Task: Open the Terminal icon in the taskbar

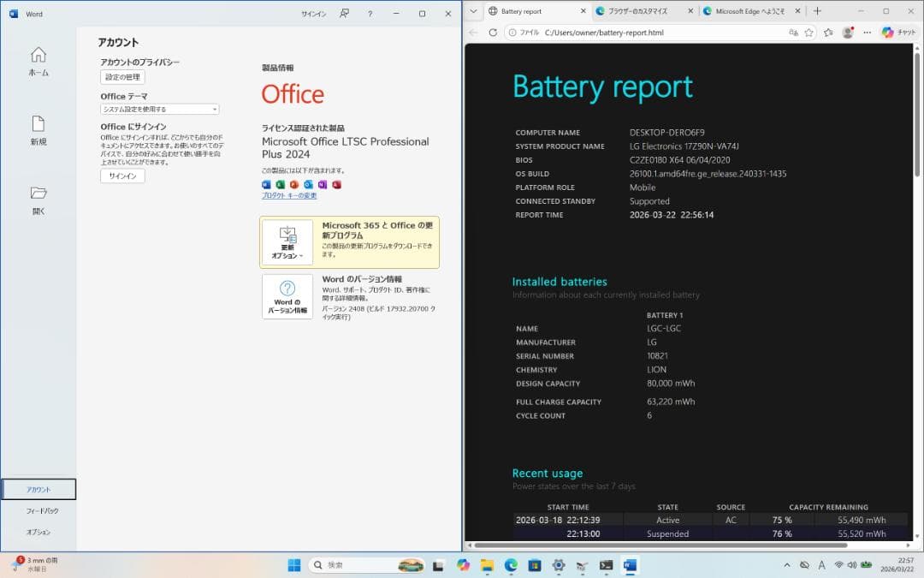Action: (x=607, y=565)
